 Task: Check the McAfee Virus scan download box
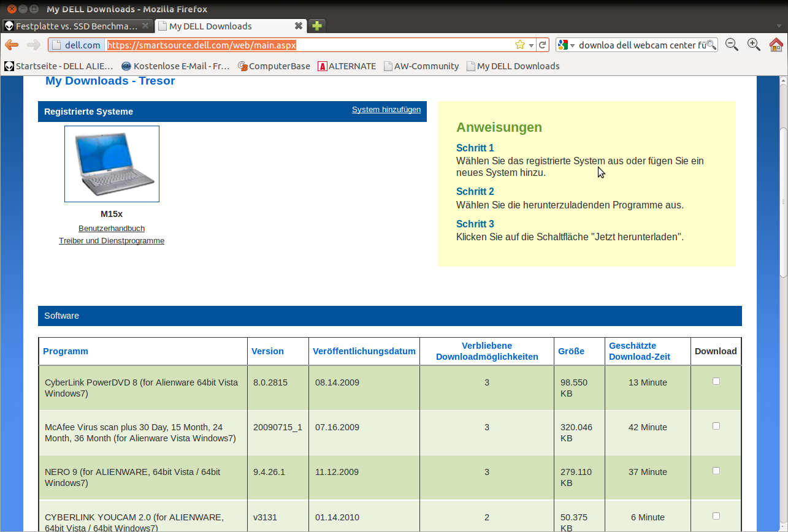point(716,426)
